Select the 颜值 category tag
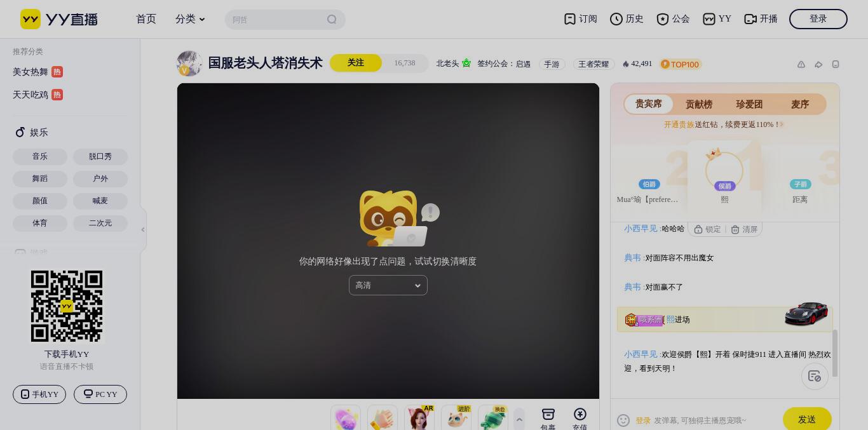The width and height of the screenshot is (868, 430). pyautogui.click(x=40, y=201)
